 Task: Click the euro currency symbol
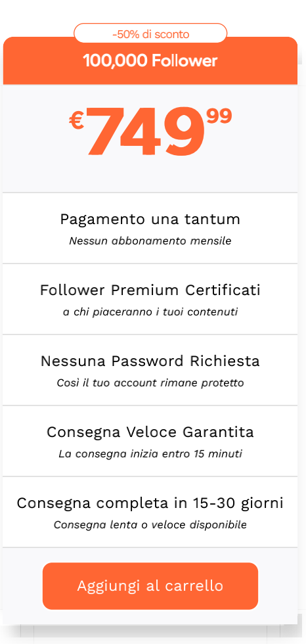tap(76, 121)
